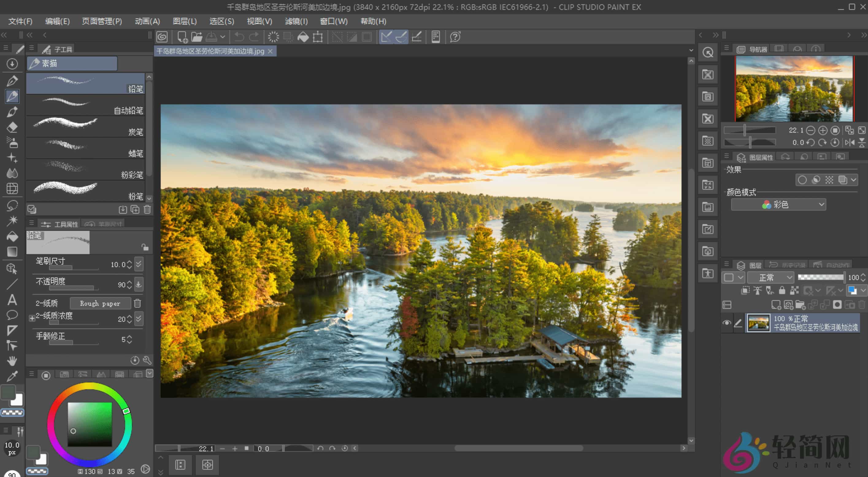Viewport: 868px width, 477px height.
Task: Create a new layer folder
Action: tap(801, 304)
